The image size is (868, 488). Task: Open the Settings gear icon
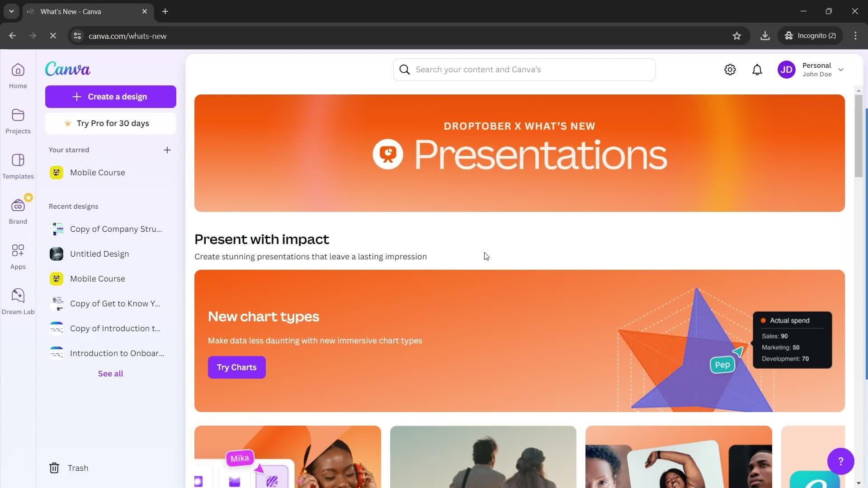(730, 69)
